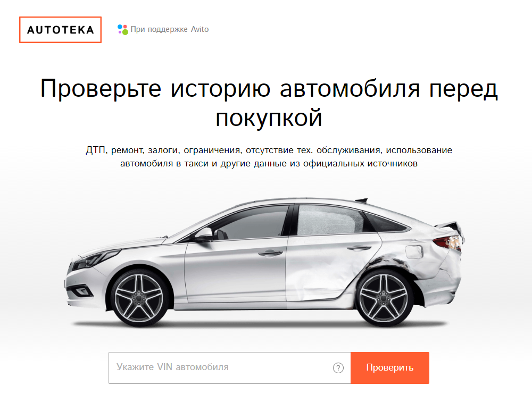532x403 pixels.
Task: Click the VIN help question mark icon
Action: click(x=338, y=368)
